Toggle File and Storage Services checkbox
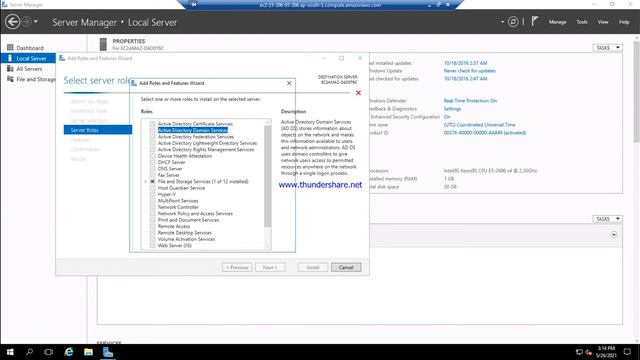The width and height of the screenshot is (640, 360). coord(153,181)
